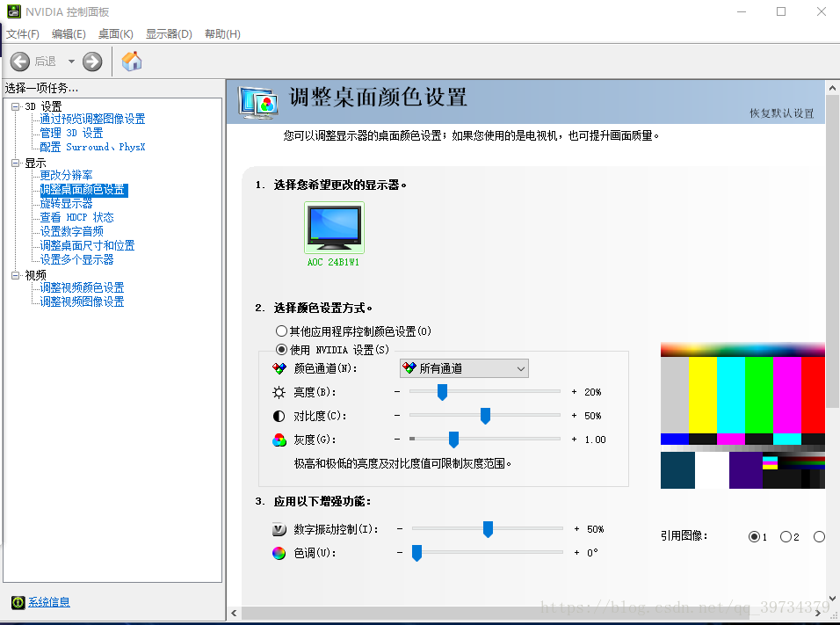Select the AOC 24B1W1 monitor icon
Screen dimensions: 840x625
(x=334, y=228)
